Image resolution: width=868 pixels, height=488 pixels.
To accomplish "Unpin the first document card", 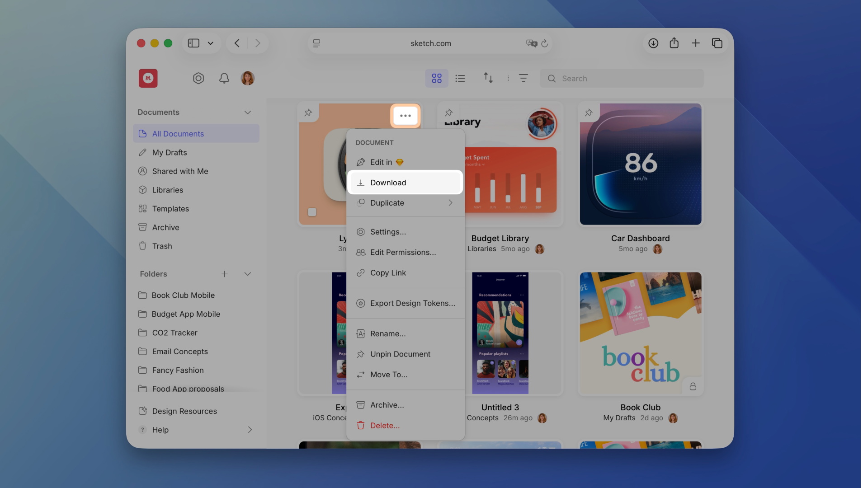I will click(308, 113).
